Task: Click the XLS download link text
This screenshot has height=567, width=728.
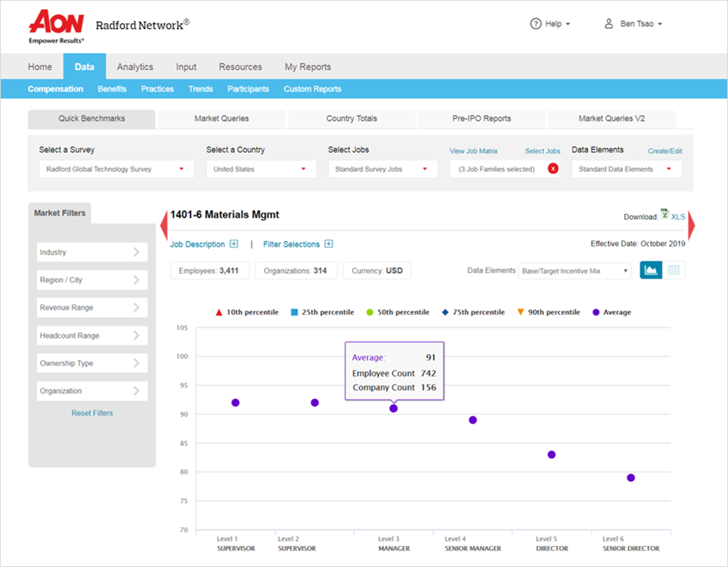Action: coord(678,217)
